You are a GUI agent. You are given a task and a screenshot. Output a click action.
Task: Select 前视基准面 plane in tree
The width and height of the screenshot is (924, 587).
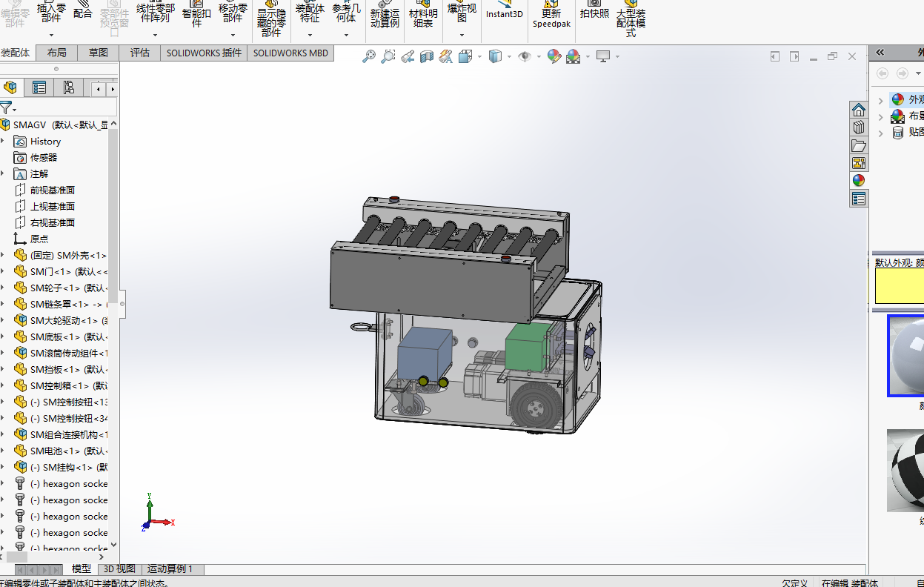[x=46, y=190]
